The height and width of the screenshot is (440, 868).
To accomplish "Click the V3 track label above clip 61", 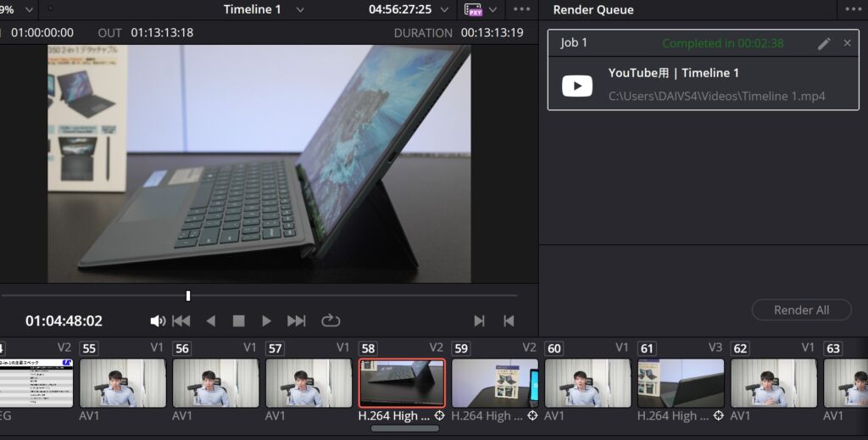I will pyautogui.click(x=715, y=348).
